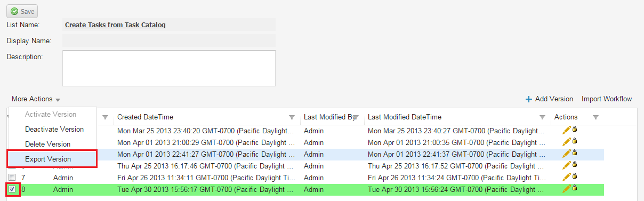This screenshot has height=201, width=644.
Task: Click pencil icon in Apr 25 row
Action: point(567,165)
